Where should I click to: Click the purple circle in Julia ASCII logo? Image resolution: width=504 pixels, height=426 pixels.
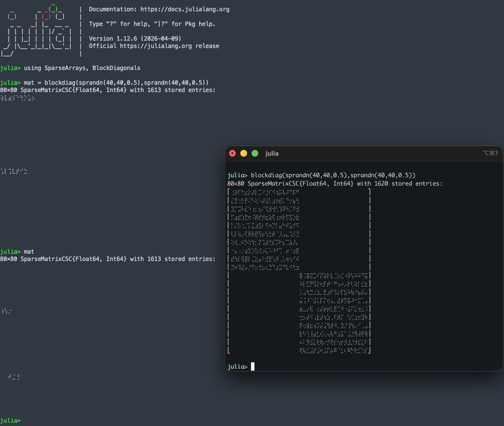(60, 16)
